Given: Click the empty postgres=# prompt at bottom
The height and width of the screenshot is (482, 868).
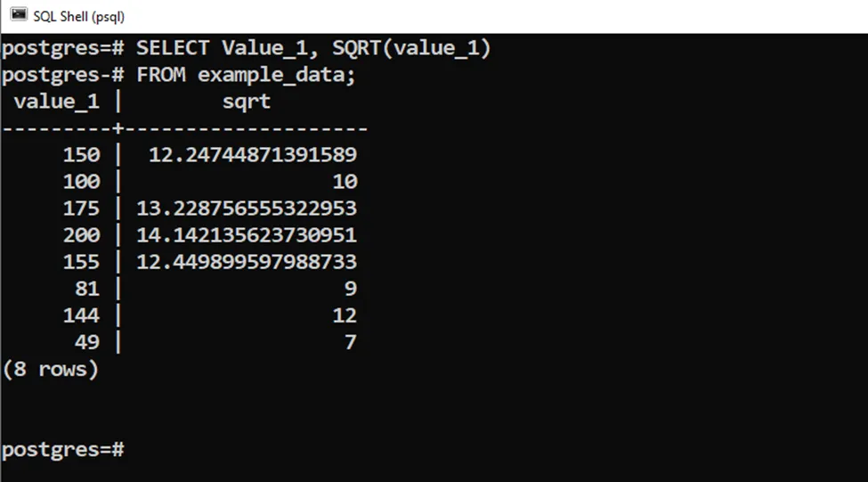Looking at the screenshot, I should [x=63, y=449].
